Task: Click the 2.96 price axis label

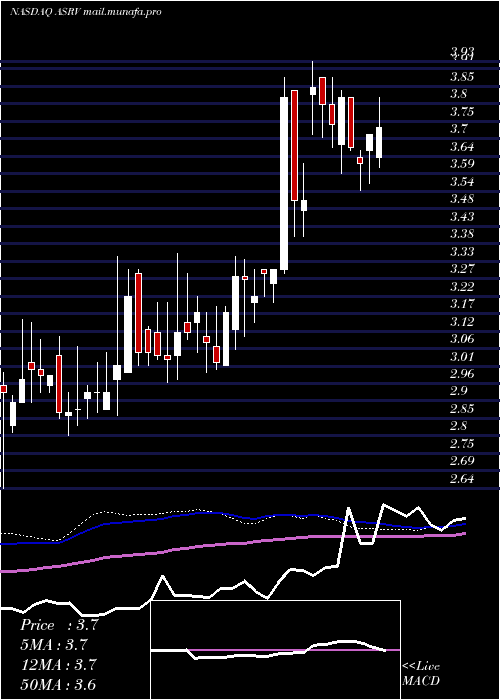Action: pyautogui.click(x=462, y=374)
